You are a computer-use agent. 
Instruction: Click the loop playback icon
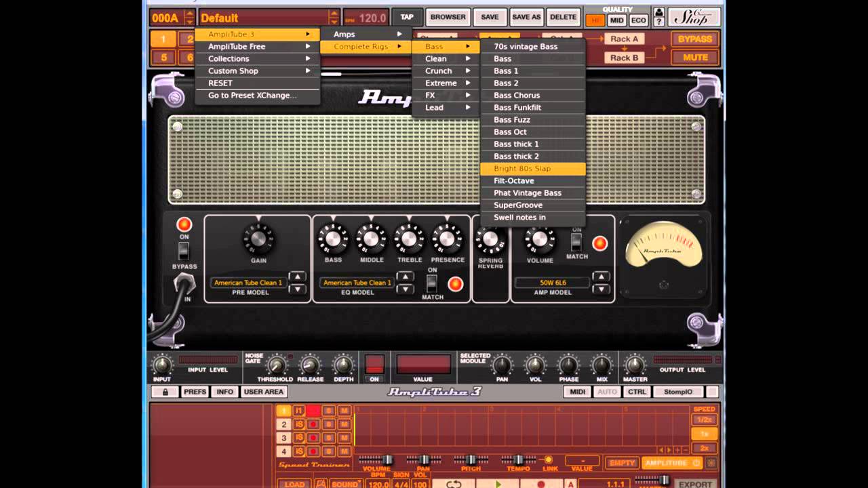pos(454,484)
